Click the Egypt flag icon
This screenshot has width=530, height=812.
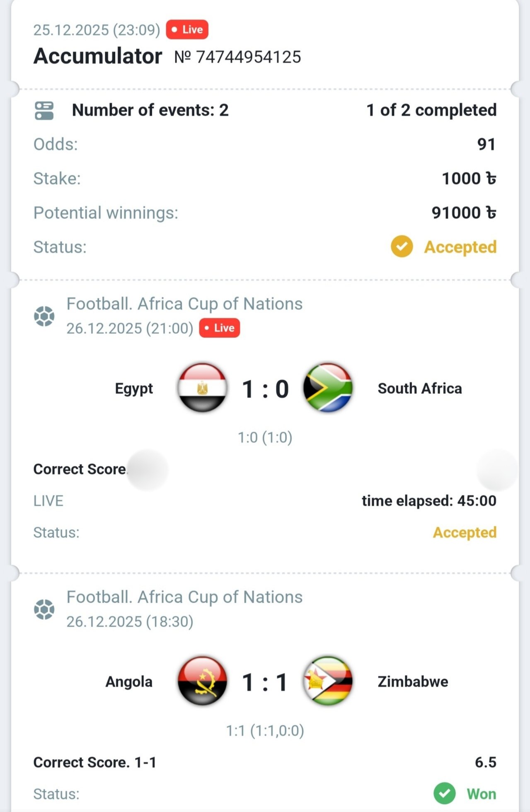203,388
